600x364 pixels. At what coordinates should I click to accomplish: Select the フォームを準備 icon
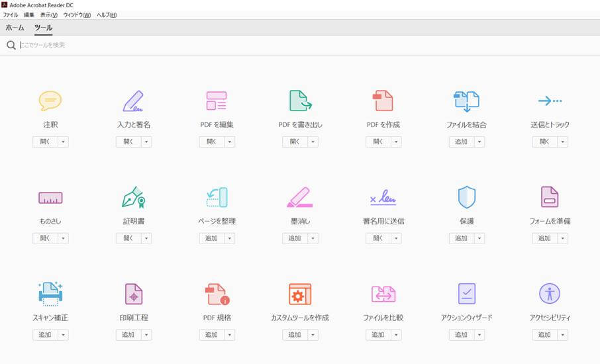[550, 197]
